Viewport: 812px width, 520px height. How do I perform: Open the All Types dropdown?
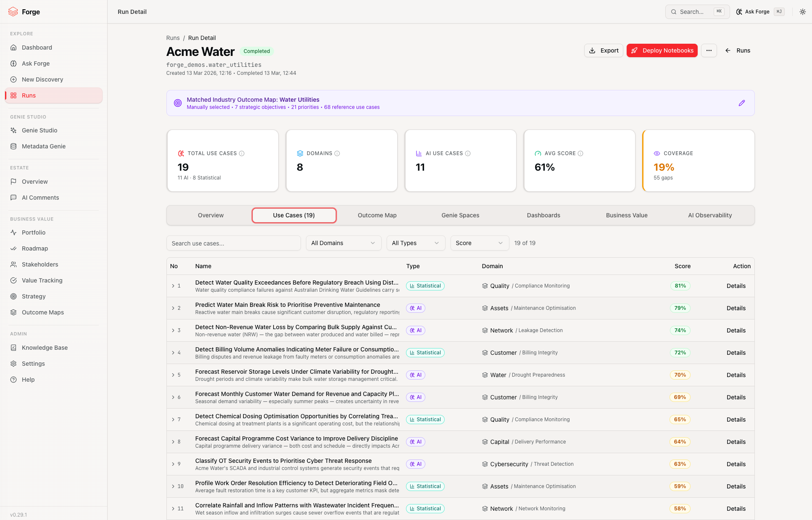(416, 243)
